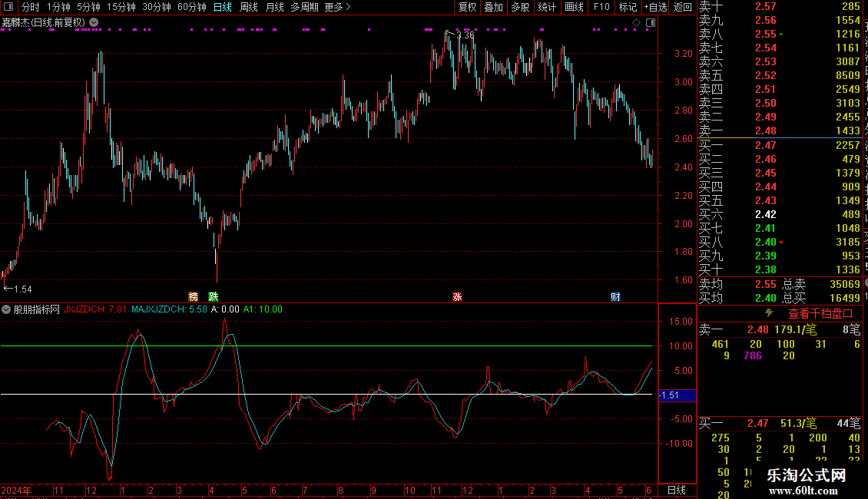Click the 51.3/笔 value in 买一 detail
The height and width of the screenshot is (499, 868).
pyautogui.click(x=799, y=424)
